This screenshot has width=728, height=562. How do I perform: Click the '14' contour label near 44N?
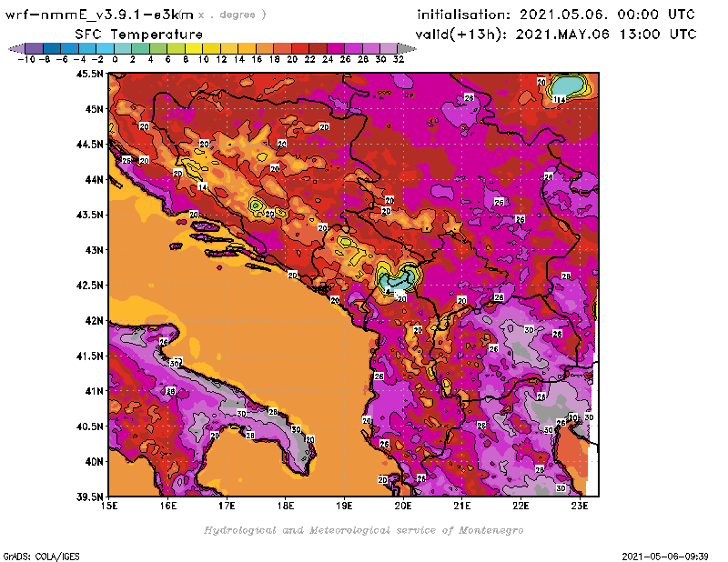[x=202, y=186]
